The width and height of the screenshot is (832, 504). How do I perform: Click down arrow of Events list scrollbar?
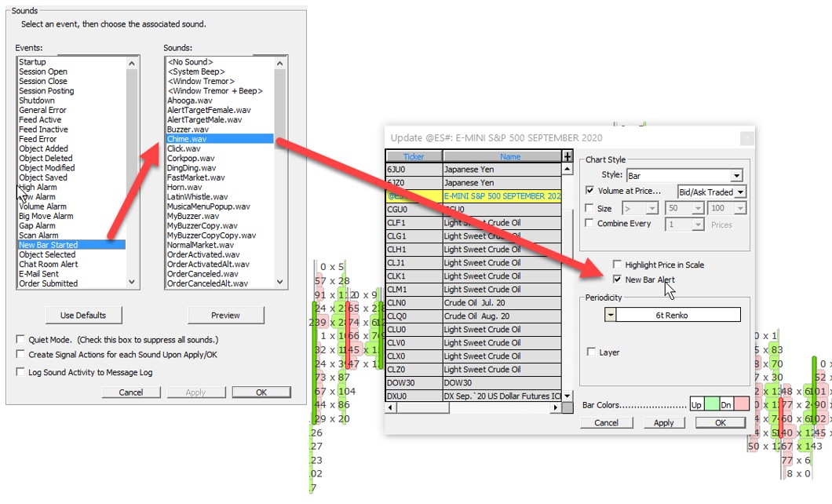(131, 283)
